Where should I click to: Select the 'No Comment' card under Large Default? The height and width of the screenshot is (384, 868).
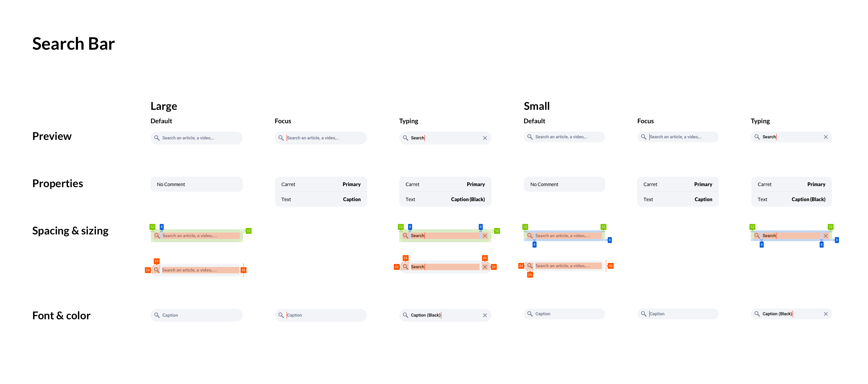tap(197, 184)
